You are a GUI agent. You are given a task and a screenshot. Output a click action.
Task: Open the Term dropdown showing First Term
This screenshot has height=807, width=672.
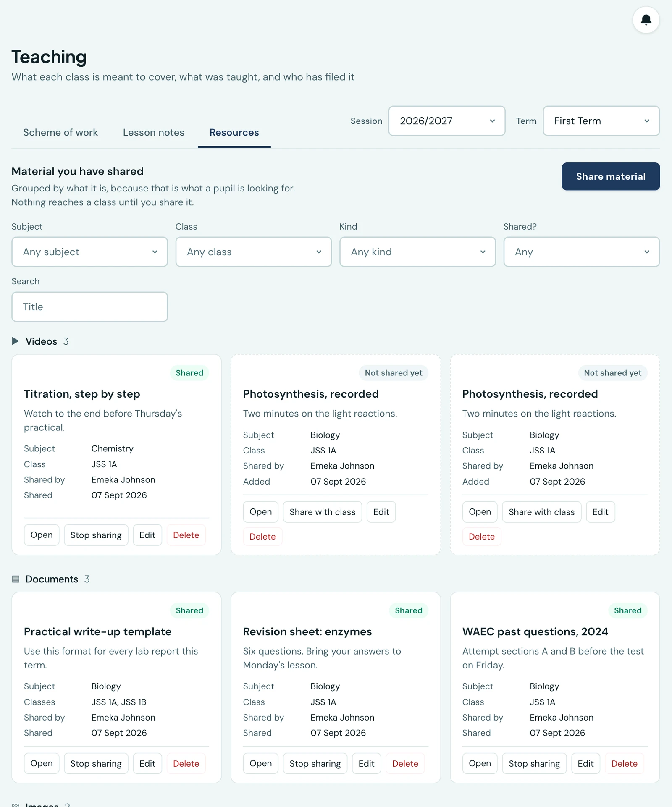pyautogui.click(x=601, y=121)
